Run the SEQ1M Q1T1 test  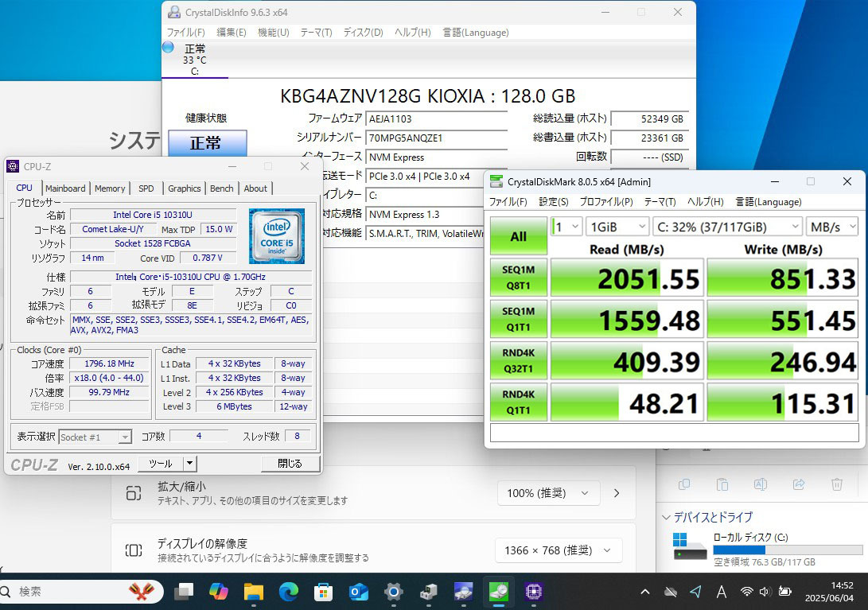[x=518, y=319]
